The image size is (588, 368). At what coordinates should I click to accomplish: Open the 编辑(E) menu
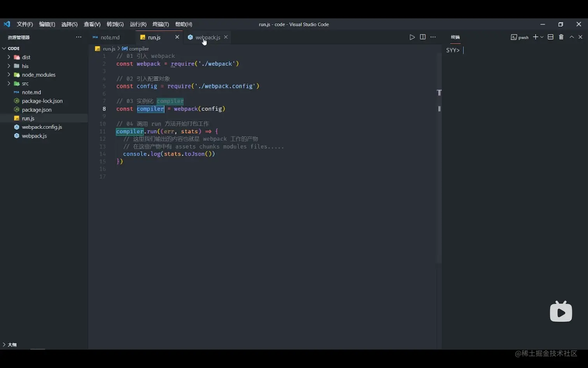coord(47,24)
